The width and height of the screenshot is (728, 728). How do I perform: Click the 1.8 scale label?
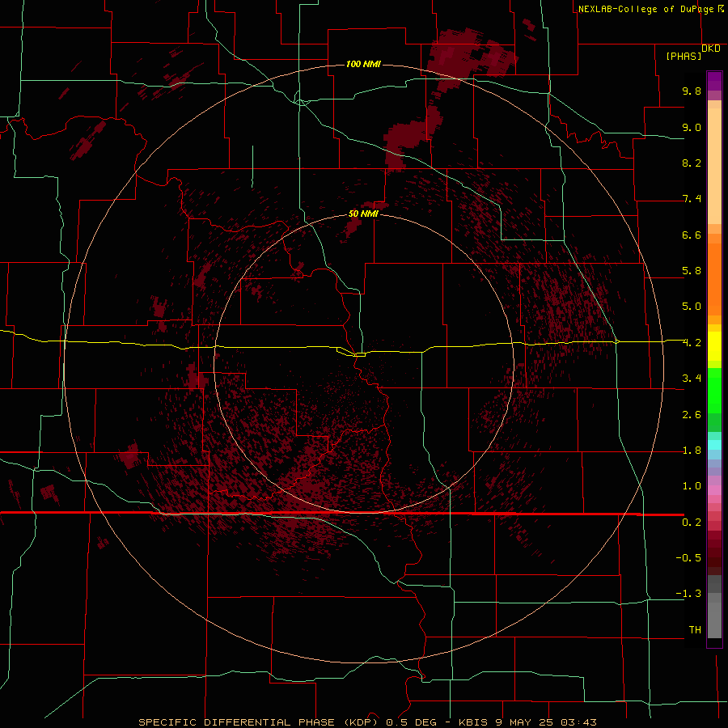coord(692,451)
